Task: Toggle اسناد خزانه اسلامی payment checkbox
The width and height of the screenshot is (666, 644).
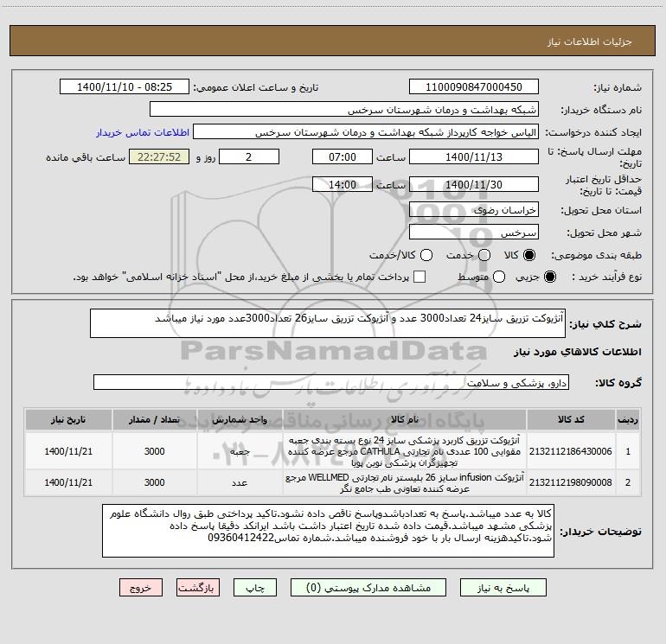Action: 419,277
